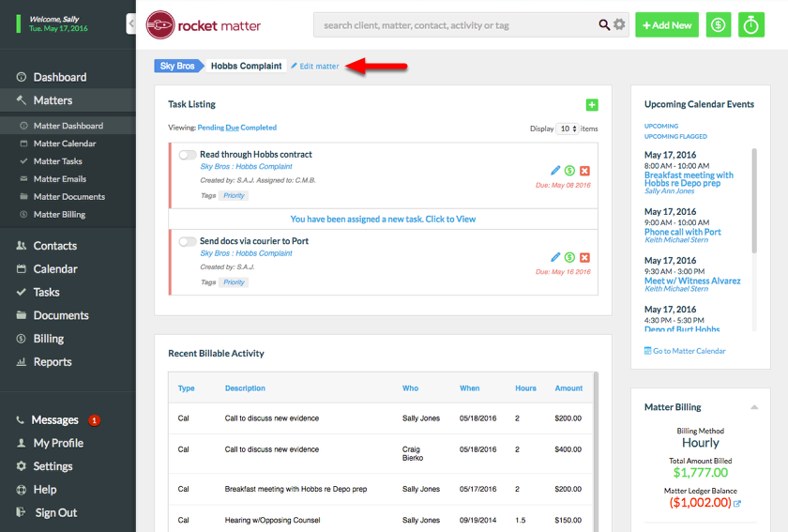
Task: Click the green dollar billing button
Action: 719,24
